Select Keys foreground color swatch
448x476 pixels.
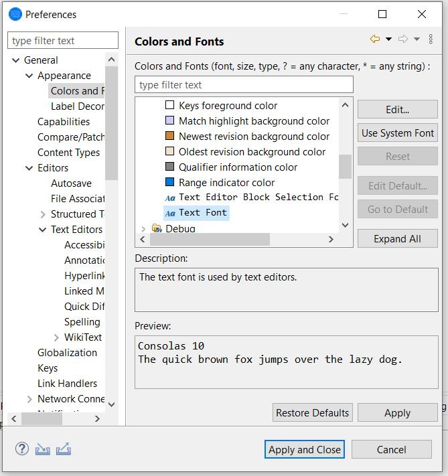tap(169, 105)
